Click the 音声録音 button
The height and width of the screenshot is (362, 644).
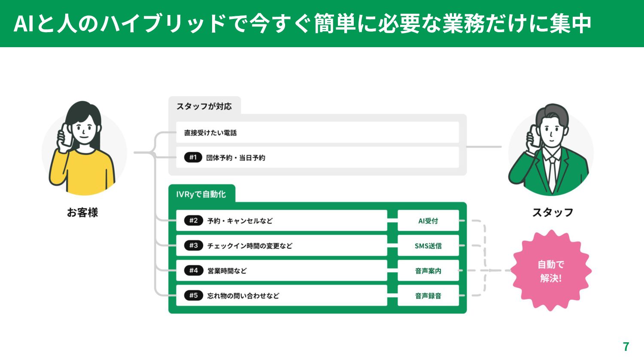click(428, 296)
